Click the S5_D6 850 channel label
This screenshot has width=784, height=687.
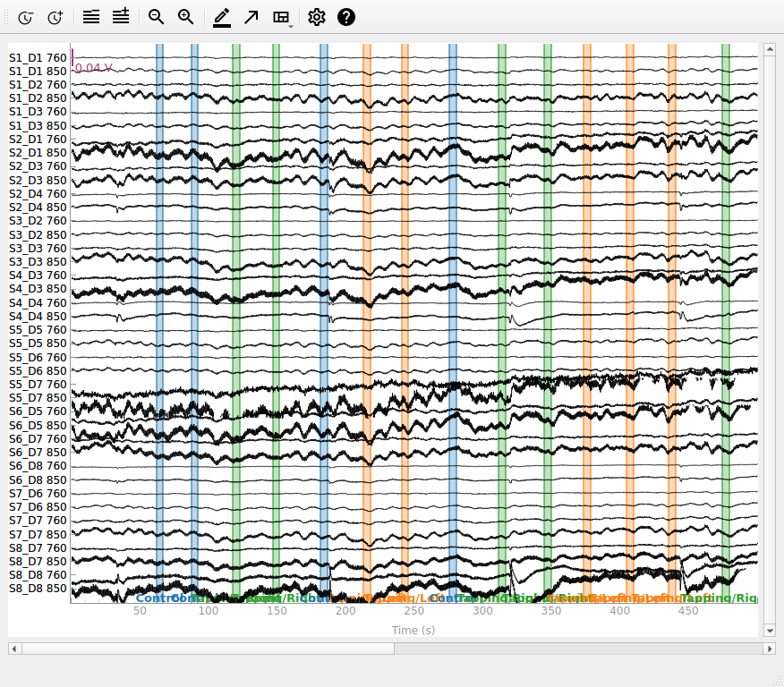[38, 370]
